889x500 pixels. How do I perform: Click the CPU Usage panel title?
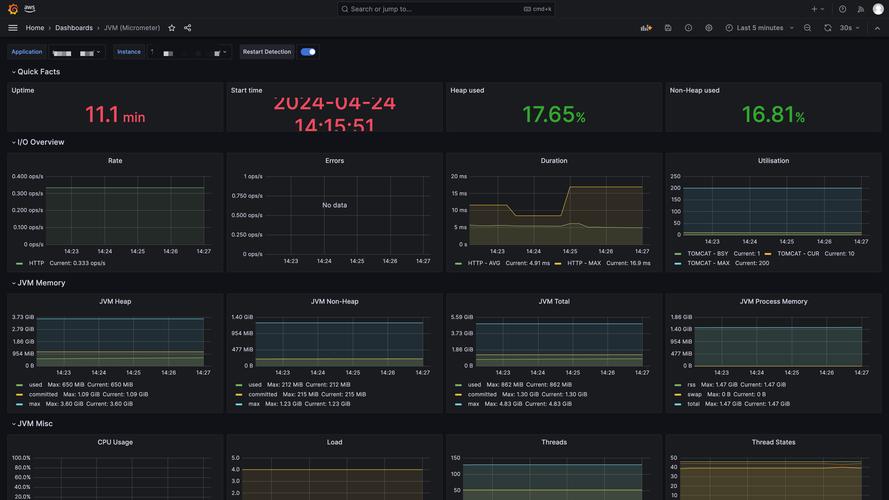(115, 442)
